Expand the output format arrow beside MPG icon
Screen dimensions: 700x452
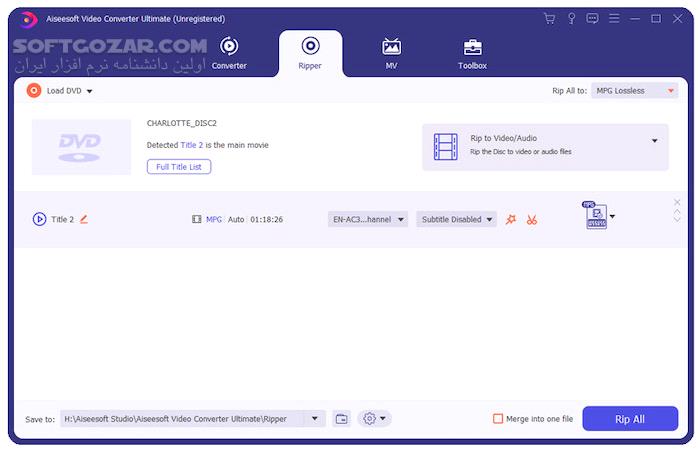coord(612,217)
